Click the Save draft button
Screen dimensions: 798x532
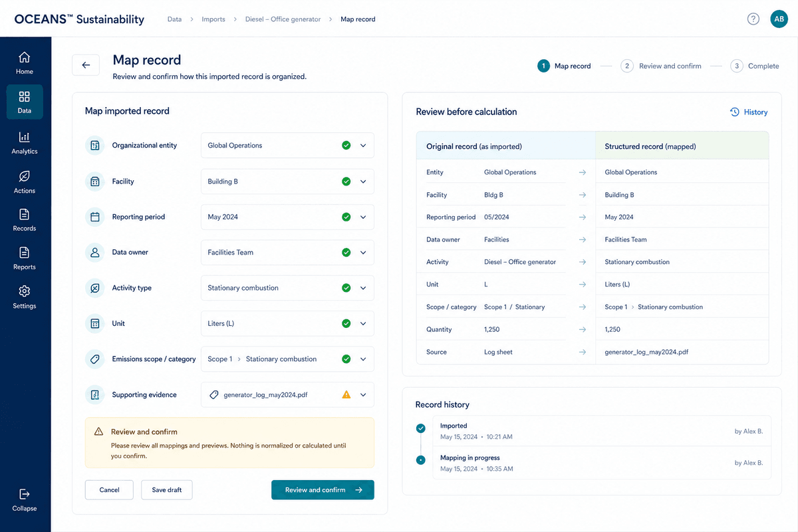point(166,489)
